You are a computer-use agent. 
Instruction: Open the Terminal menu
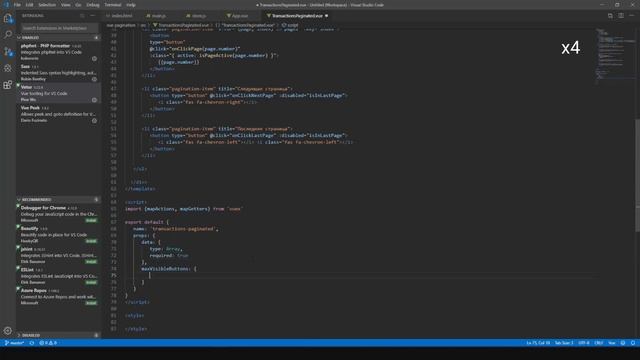[x=113, y=5]
